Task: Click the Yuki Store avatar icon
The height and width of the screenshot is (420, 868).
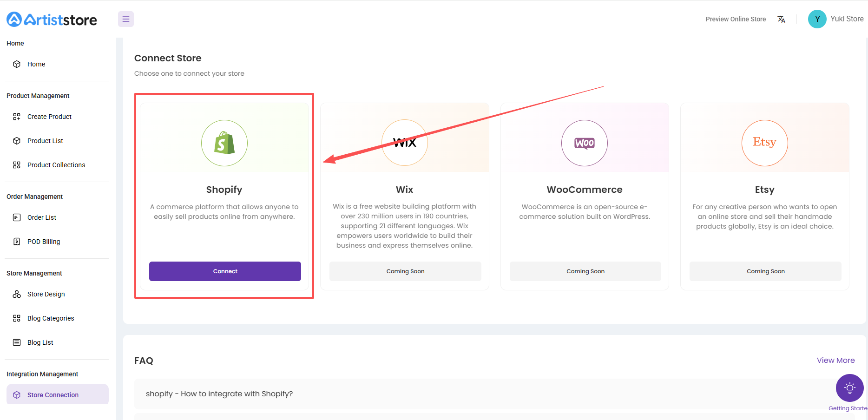Action: click(817, 19)
